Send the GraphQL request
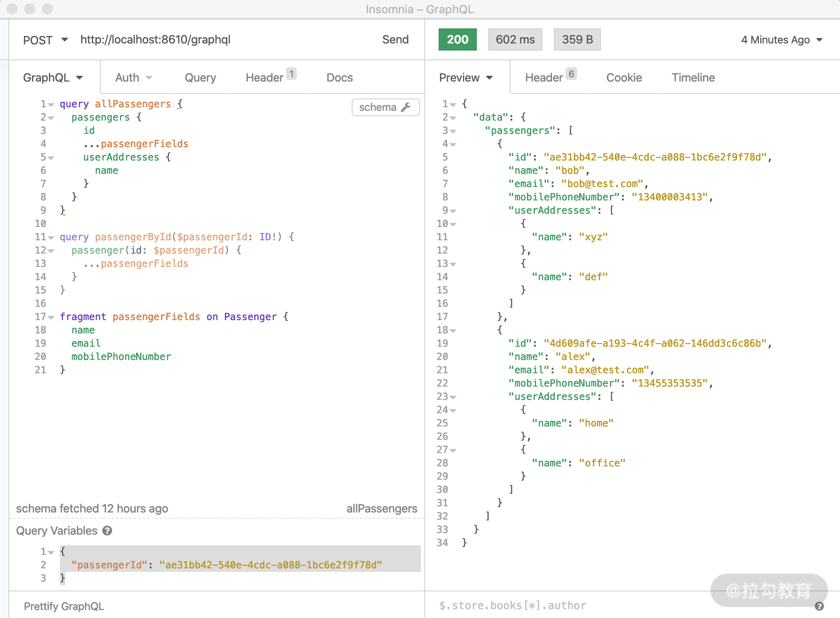 (395, 39)
